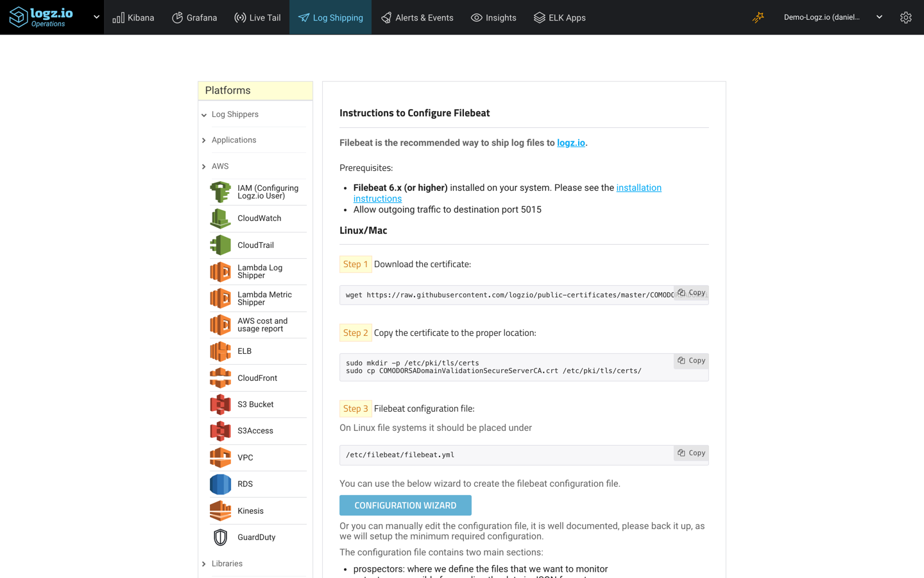View the Insights tab
Screen dimensions: 924x578
pos(493,17)
